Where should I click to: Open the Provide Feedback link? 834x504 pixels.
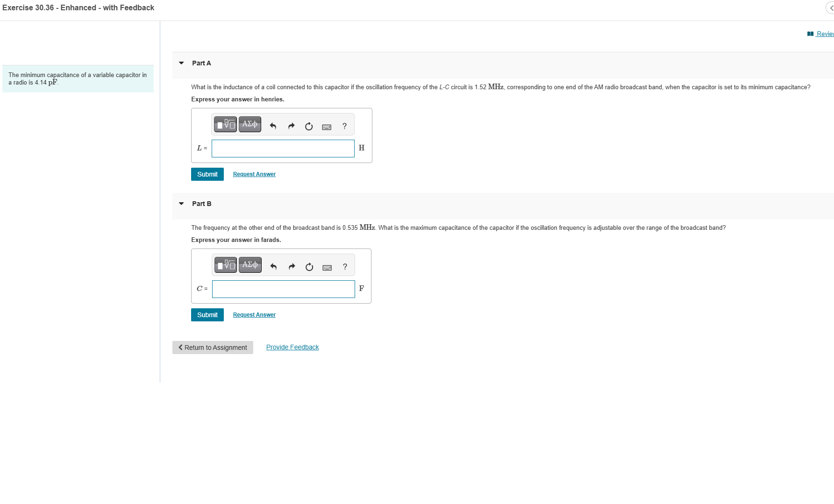coord(292,347)
